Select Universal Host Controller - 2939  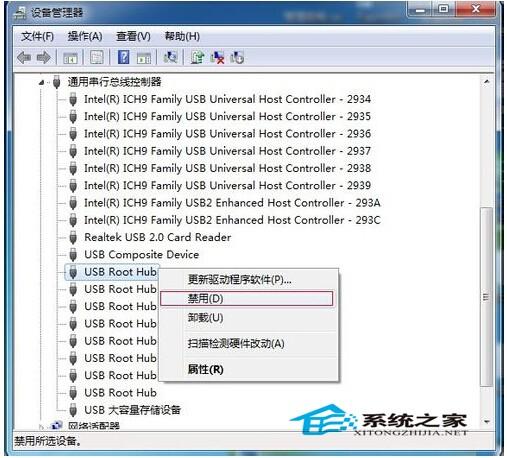[x=227, y=186]
